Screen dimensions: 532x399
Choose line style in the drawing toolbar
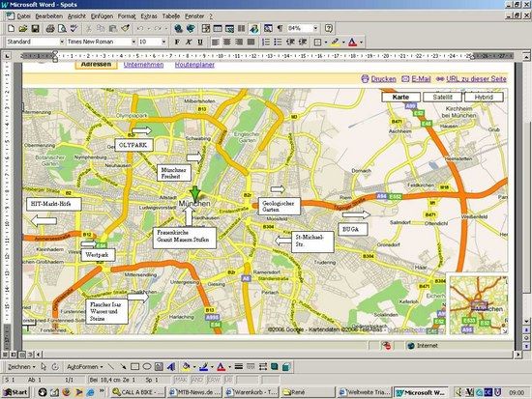pyautogui.click(x=239, y=366)
